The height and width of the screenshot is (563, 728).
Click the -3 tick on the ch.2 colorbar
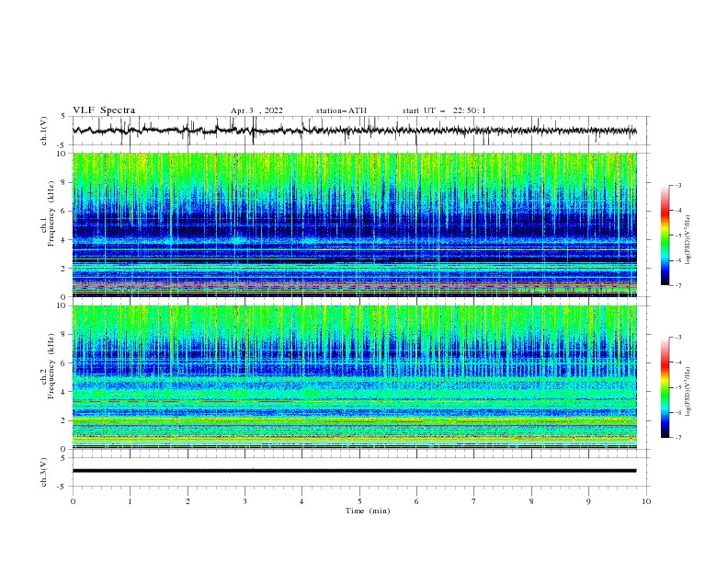(x=677, y=338)
